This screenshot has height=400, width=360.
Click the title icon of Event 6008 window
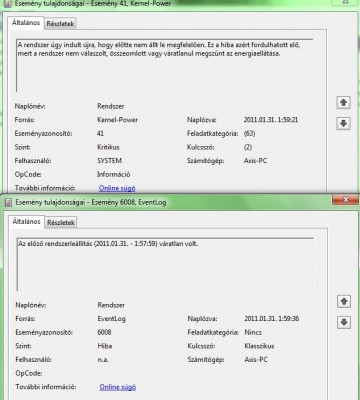[x=8, y=202]
